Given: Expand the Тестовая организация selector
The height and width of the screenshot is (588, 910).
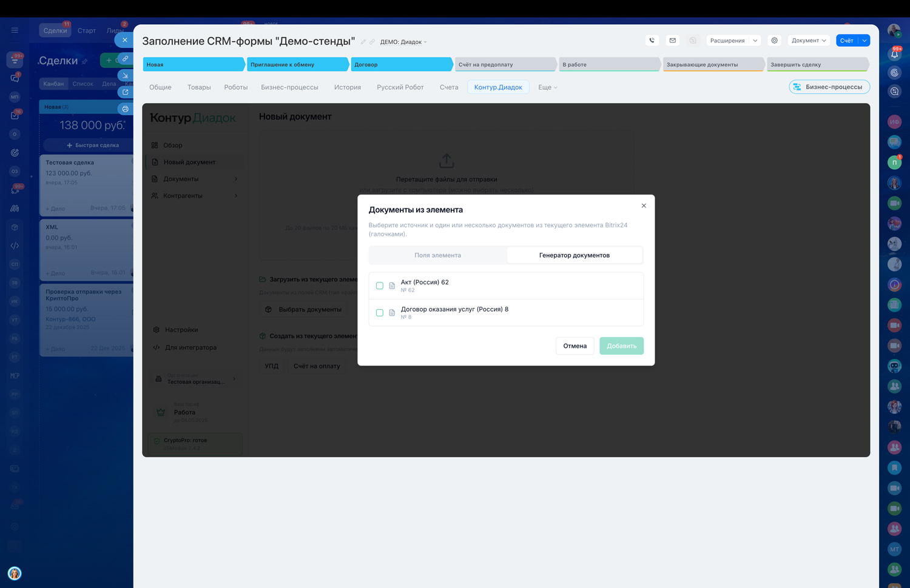Looking at the screenshot, I should pyautogui.click(x=195, y=379).
